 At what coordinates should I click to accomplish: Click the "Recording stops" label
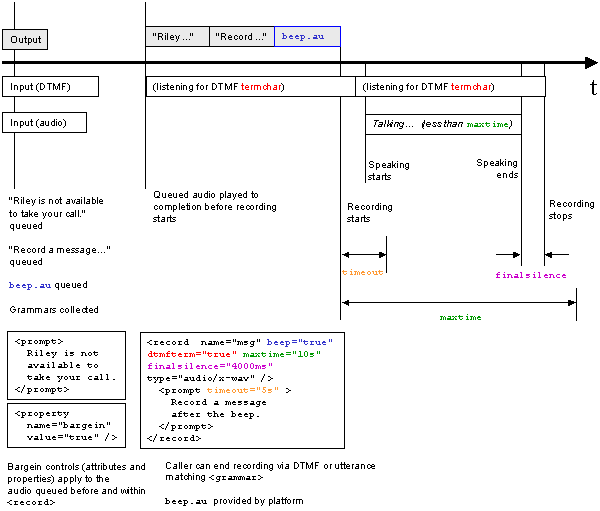(571, 210)
